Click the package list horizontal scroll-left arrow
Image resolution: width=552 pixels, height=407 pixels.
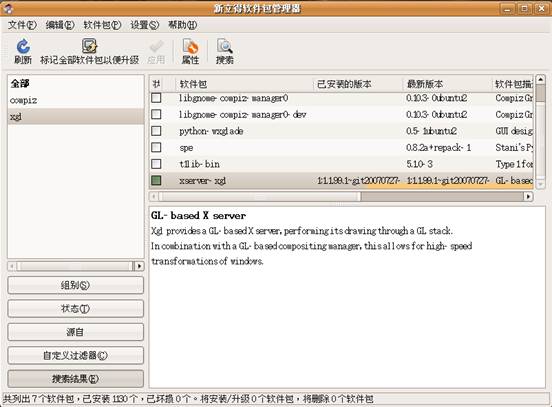click(x=154, y=196)
